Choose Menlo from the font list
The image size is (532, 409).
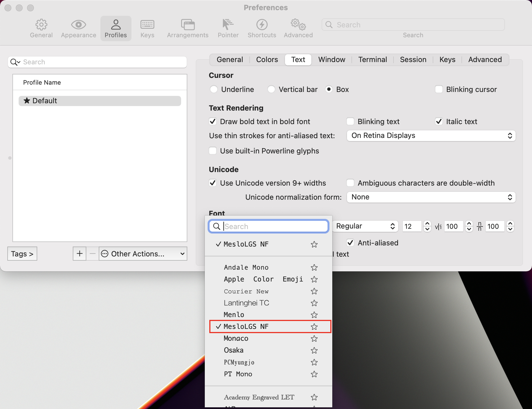(269, 315)
